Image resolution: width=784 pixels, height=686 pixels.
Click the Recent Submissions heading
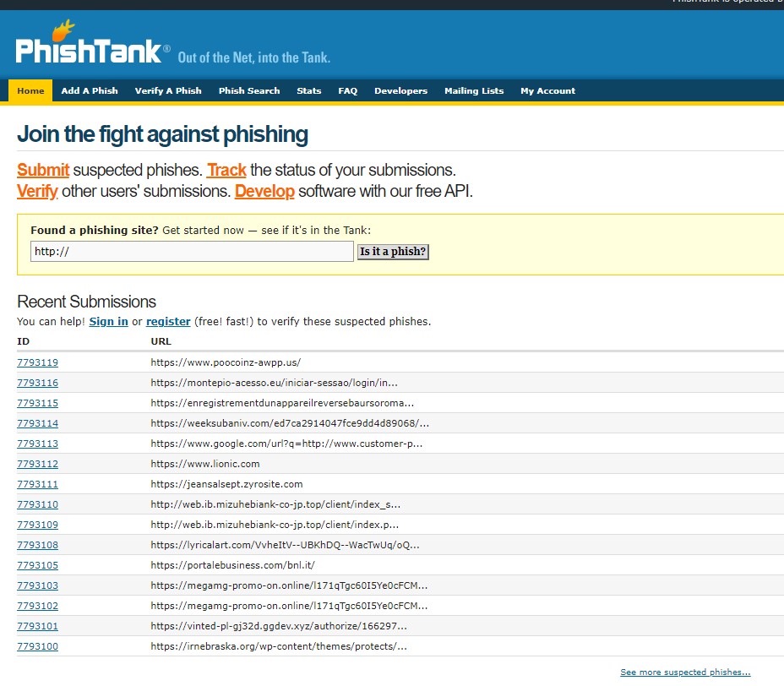pos(86,302)
